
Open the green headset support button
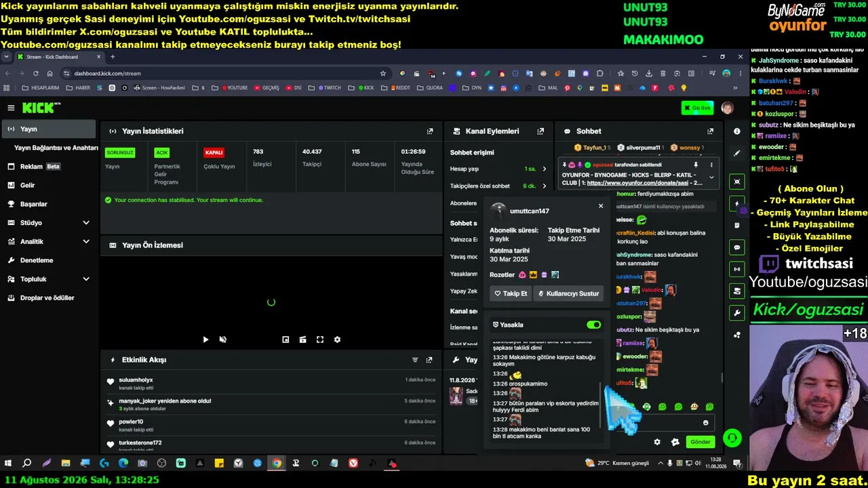coord(732,439)
